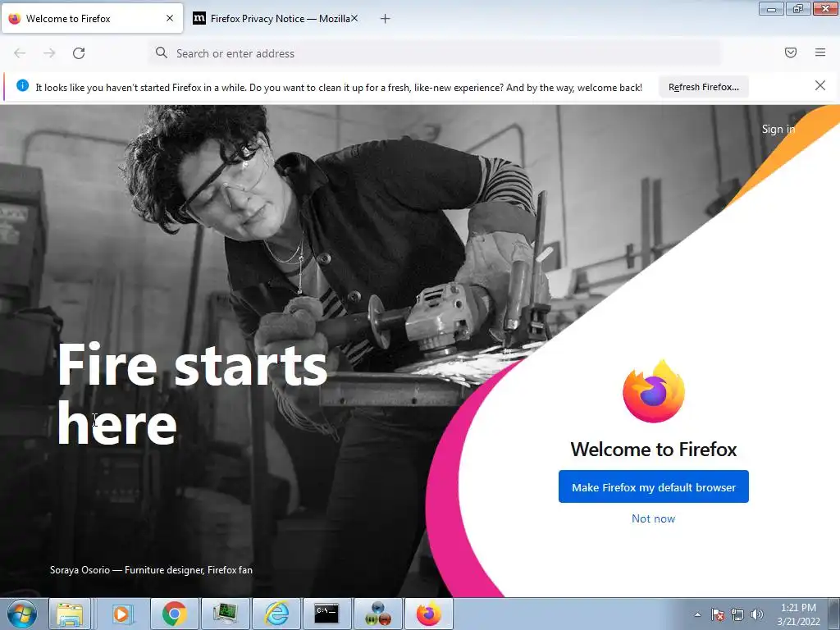This screenshot has height=630, width=840.
Task: Click the clock showing 1:21 PM
Action: pos(798,614)
